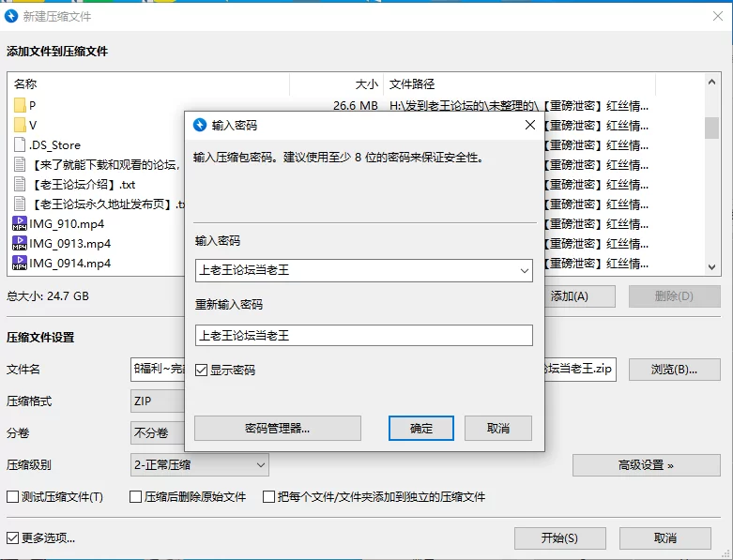The width and height of the screenshot is (733, 560).
Task: Click the file list scrollbar thumb
Action: pyautogui.click(x=711, y=128)
